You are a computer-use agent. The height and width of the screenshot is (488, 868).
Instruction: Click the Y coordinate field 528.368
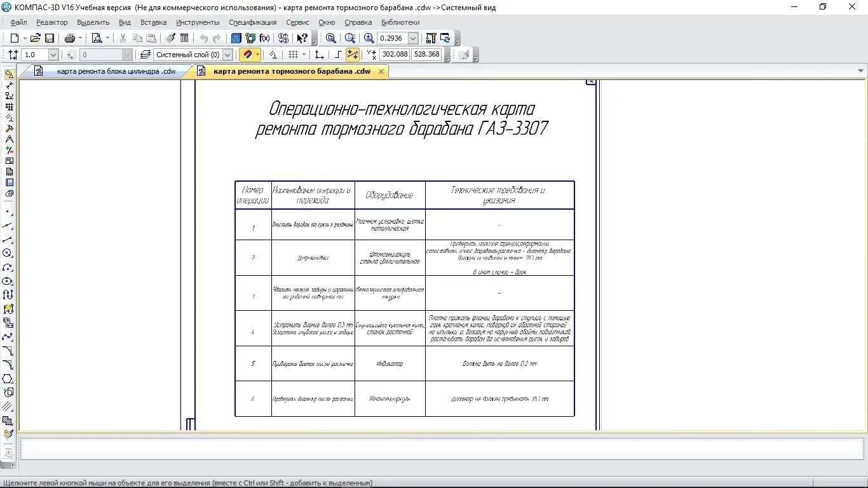coord(427,55)
